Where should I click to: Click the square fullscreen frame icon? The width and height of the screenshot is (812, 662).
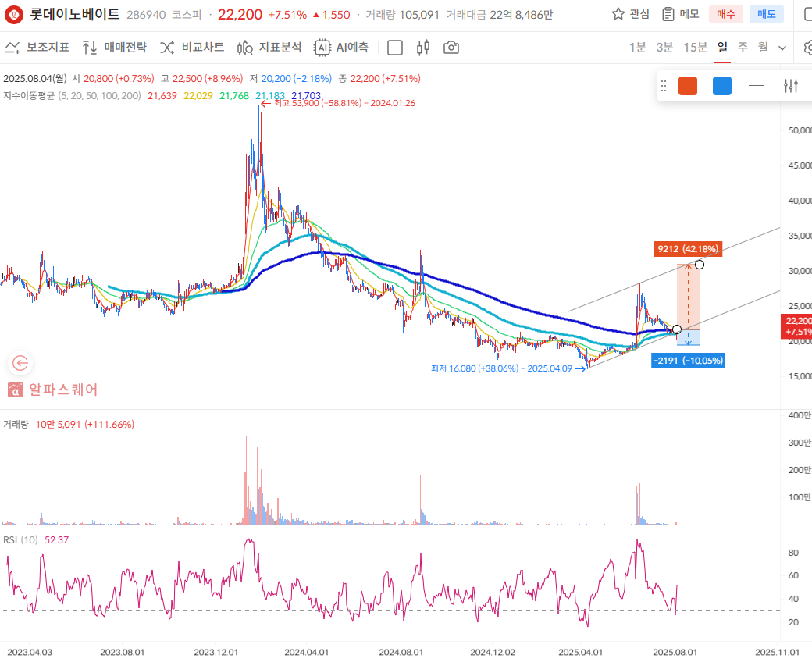click(x=394, y=48)
